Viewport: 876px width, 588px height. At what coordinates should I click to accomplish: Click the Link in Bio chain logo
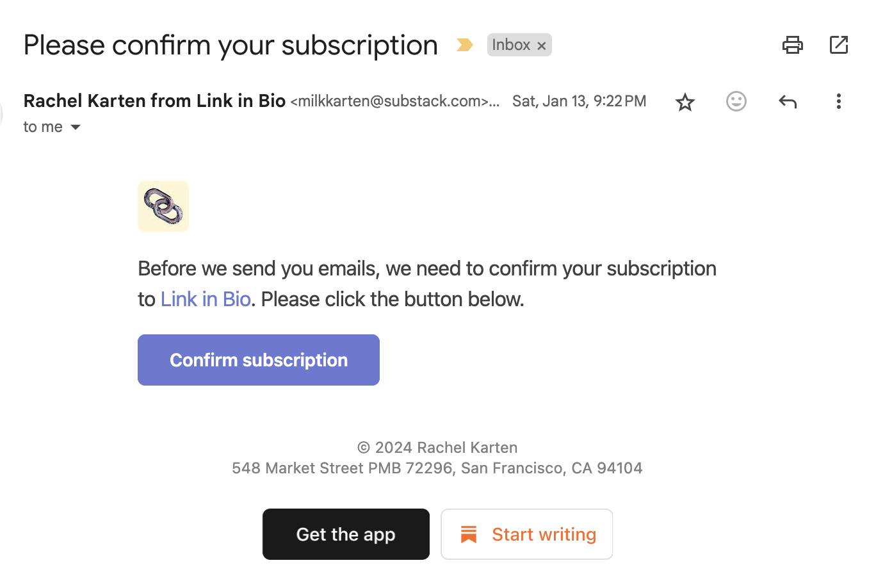pyautogui.click(x=163, y=206)
